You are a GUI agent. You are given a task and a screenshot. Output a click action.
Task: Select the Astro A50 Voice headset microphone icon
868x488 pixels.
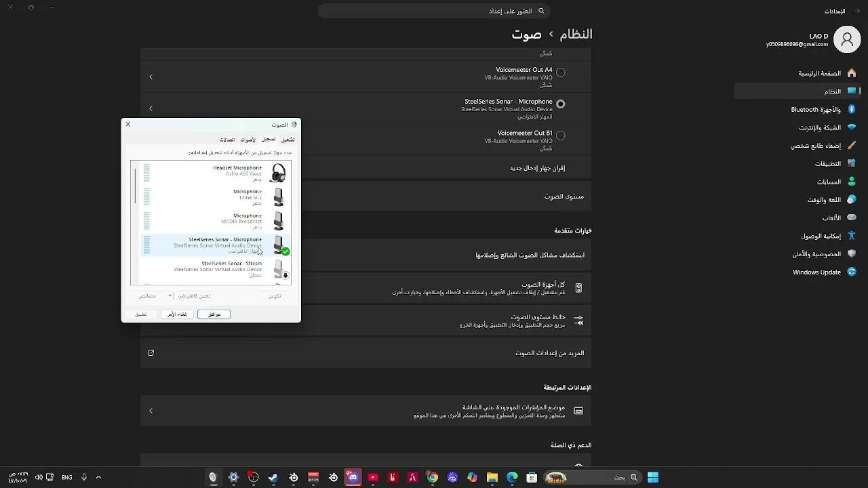[278, 174]
